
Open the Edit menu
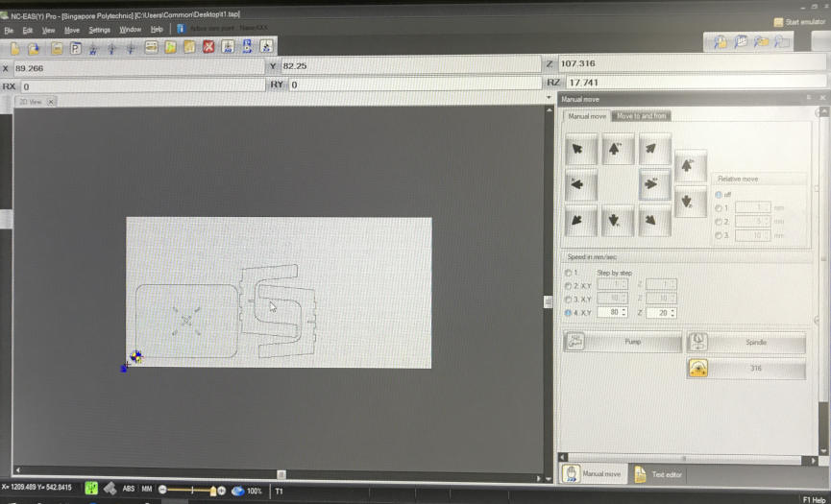point(28,31)
